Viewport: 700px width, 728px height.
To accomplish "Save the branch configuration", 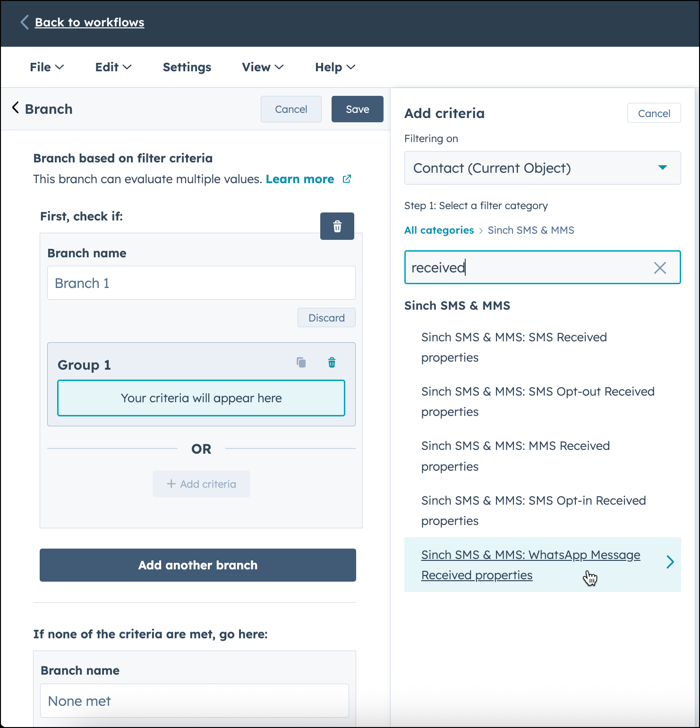I will pyautogui.click(x=357, y=109).
